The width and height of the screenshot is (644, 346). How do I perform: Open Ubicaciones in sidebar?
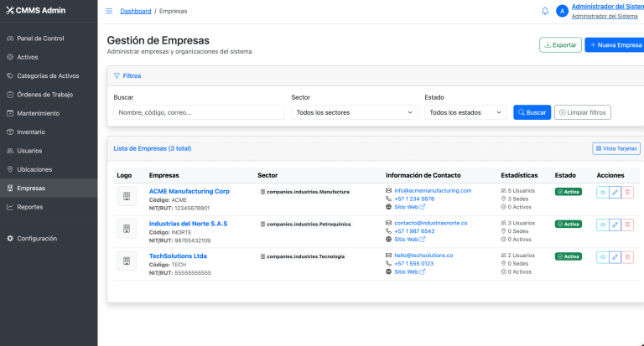49,169
